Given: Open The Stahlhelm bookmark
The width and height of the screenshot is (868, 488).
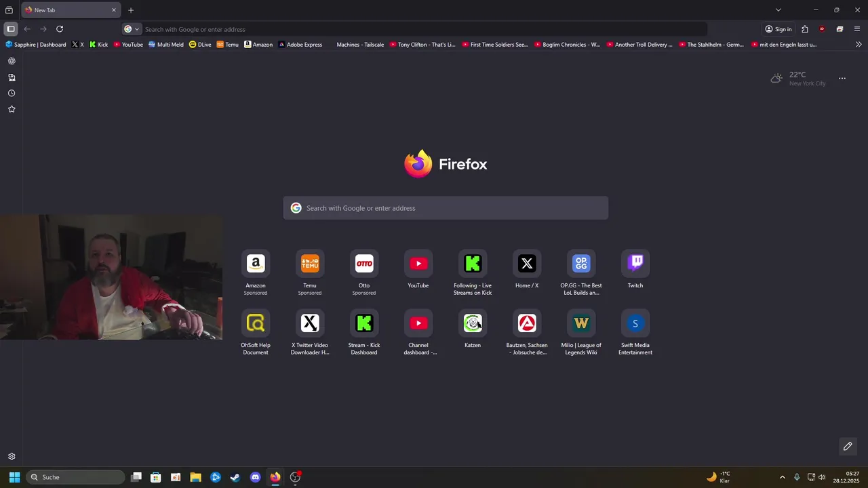Looking at the screenshot, I should click(x=711, y=45).
